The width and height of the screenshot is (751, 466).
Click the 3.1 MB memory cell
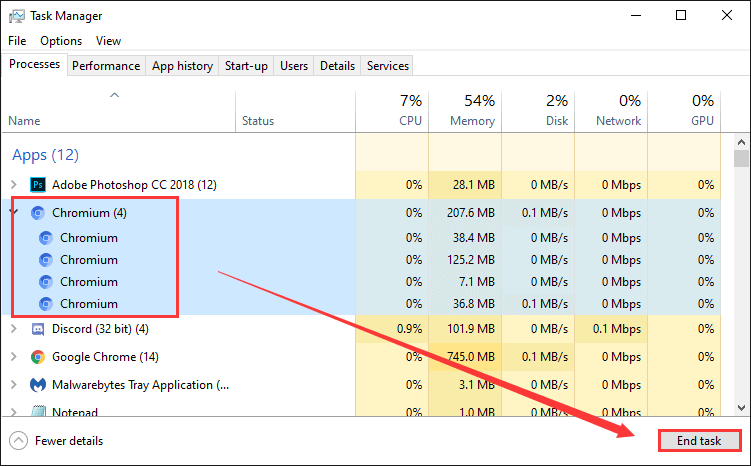tap(465, 385)
